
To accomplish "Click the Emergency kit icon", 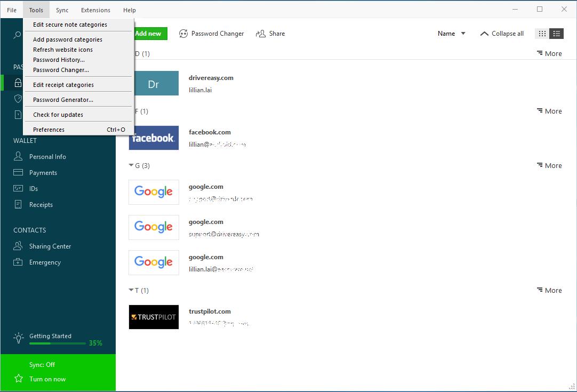I will (x=18, y=262).
